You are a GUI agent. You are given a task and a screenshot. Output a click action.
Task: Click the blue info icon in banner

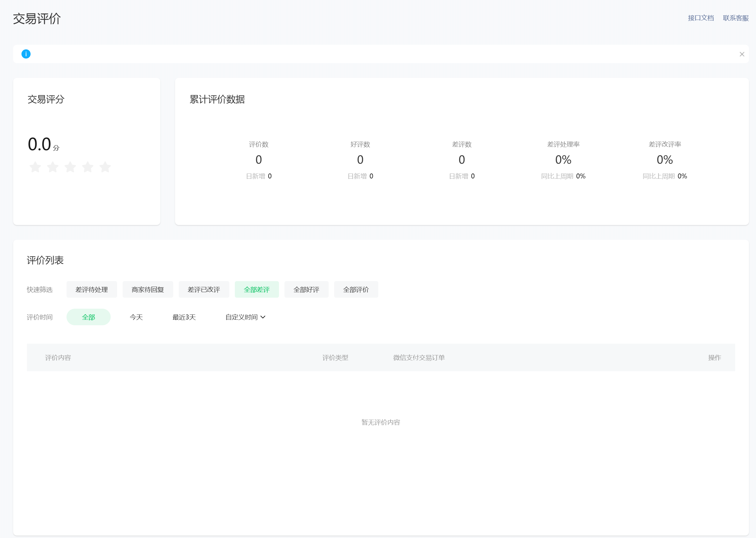tap(26, 54)
